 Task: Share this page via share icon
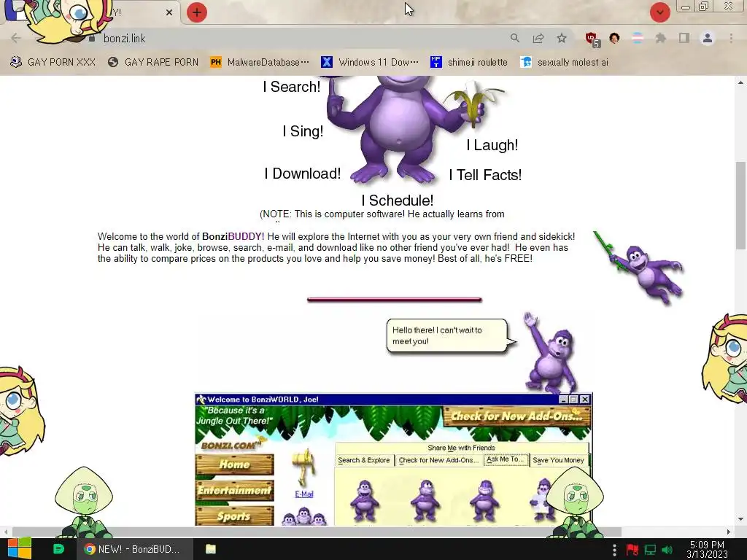538,38
